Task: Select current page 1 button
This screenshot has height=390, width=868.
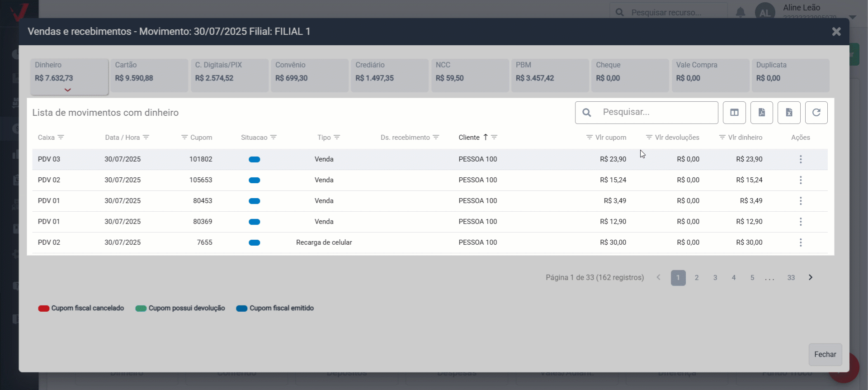Action: point(678,278)
